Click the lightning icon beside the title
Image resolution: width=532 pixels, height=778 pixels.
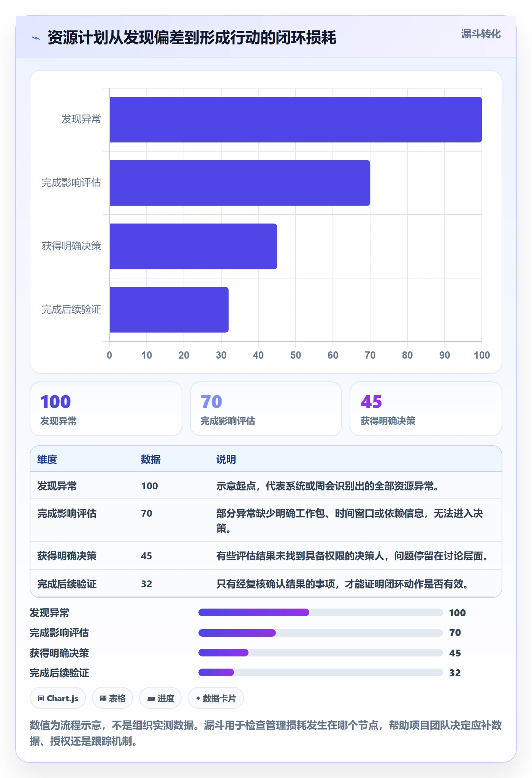point(36,38)
